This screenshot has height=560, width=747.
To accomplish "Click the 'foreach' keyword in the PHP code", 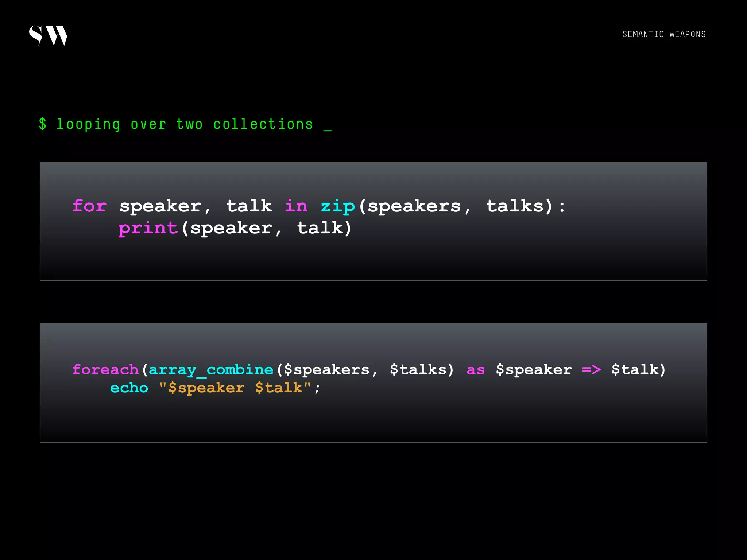I will coord(105,369).
